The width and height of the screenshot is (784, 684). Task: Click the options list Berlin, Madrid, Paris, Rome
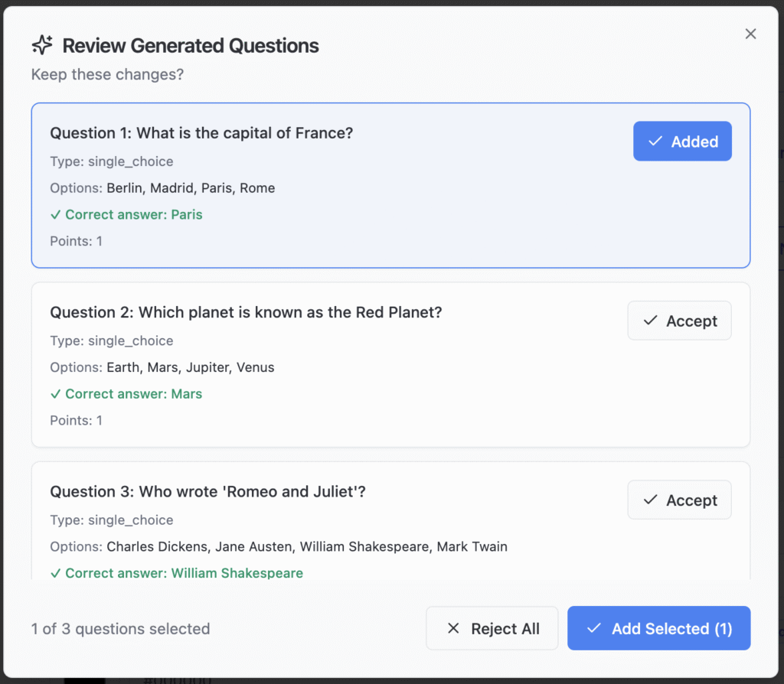coord(190,188)
